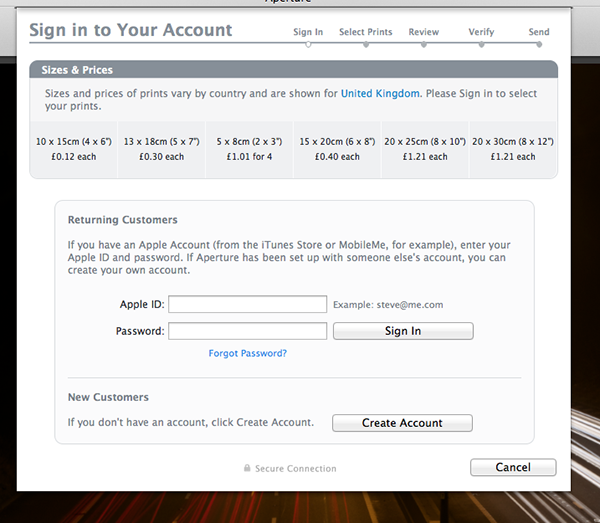Click the Sign in to Your Account title
Image resolution: width=600 pixels, height=523 pixels.
(x=130, y=30)
